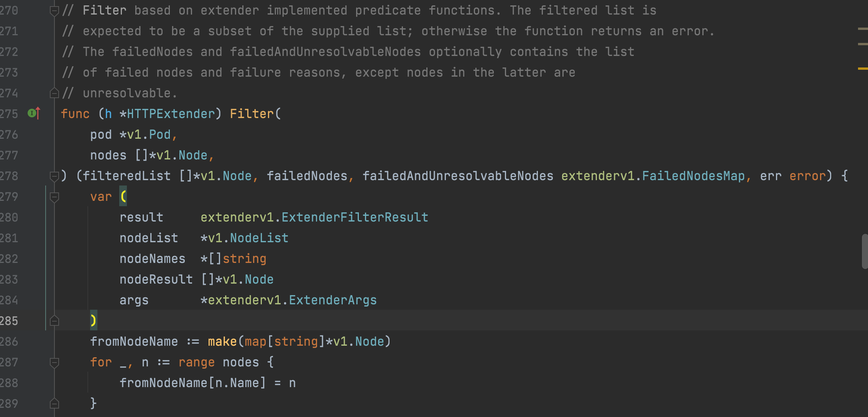Click the ExtenderFilterResult type on the result line
868x417 pixels.
[x=355, y=217]
